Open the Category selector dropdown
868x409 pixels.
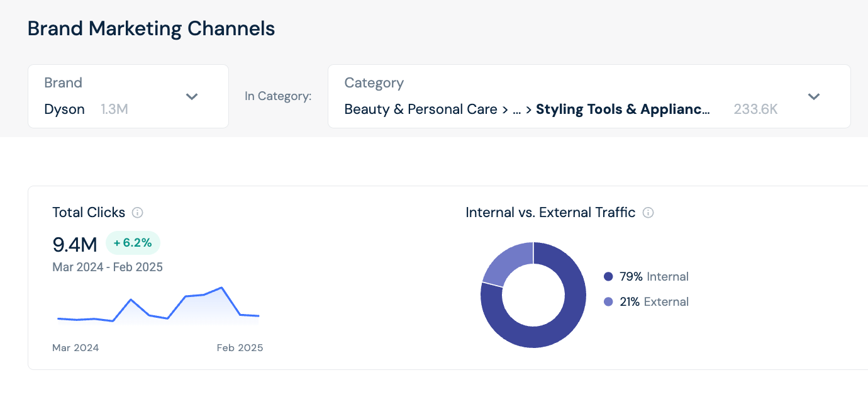pos(813,96)
